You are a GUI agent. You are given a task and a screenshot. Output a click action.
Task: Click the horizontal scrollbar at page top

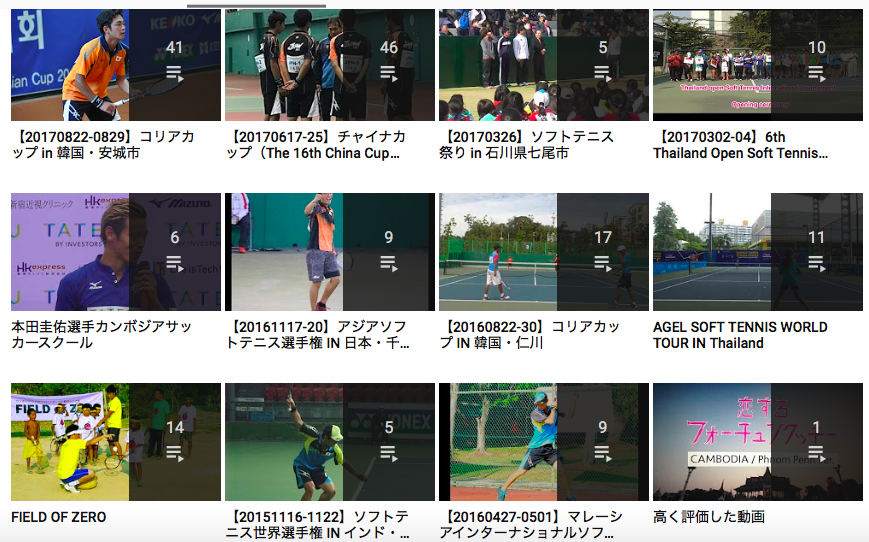click(x=256, y=6)
